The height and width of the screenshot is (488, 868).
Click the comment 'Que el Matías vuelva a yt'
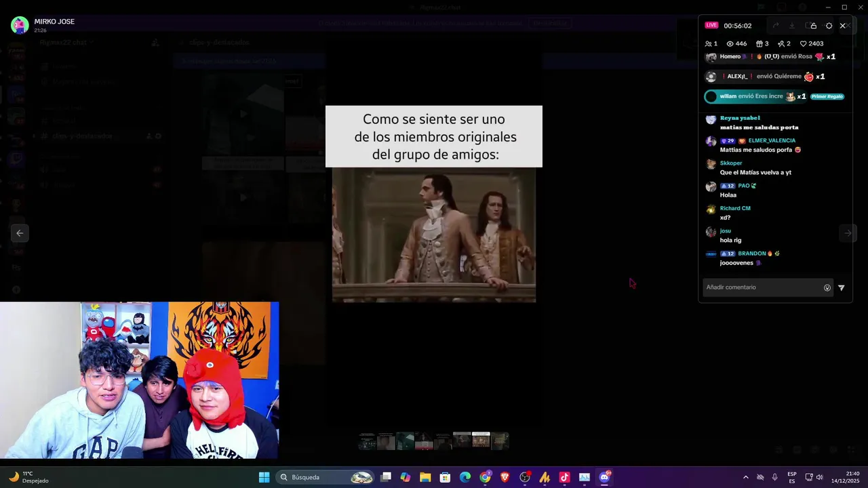click(755, 172)
